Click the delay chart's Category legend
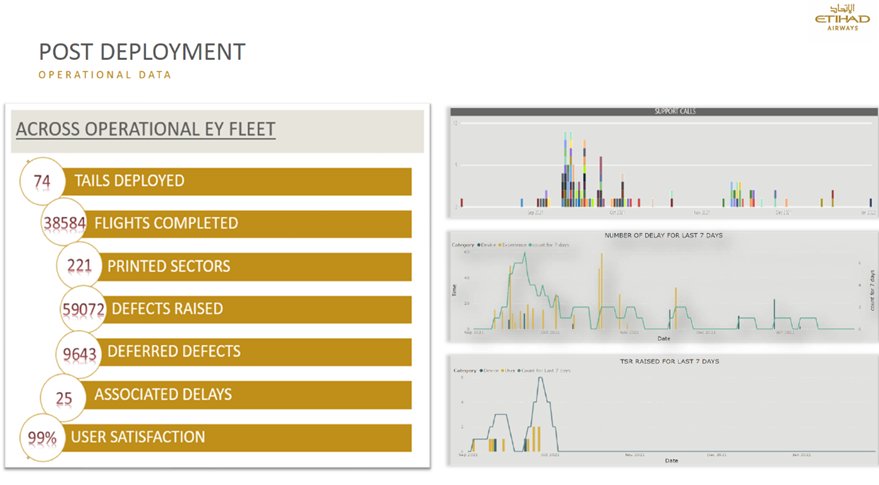The image size is (879, 485). click(511, 245)
